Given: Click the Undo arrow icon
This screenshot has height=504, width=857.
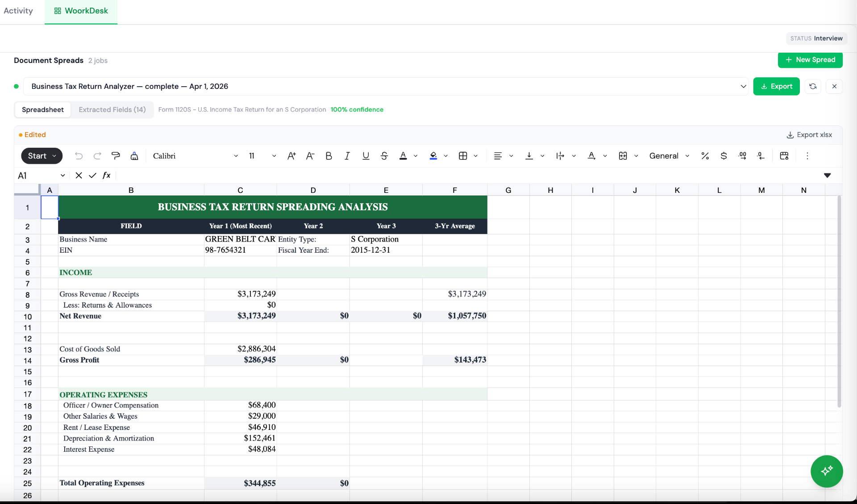Looking at the screenshot, I should click(x=79, y=156).
